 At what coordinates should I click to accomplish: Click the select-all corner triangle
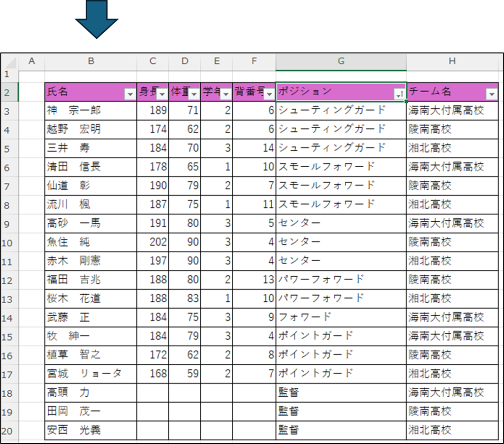[11, 62]
